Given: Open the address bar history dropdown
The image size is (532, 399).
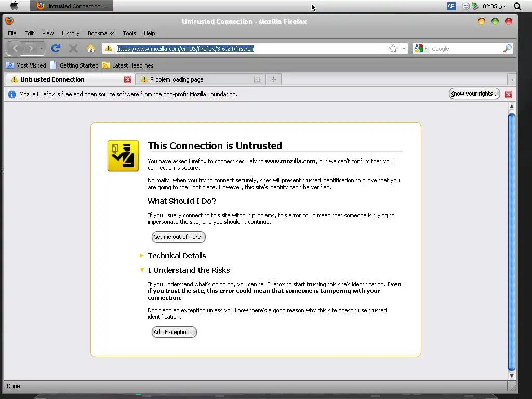Looking at the screenshot, I should tap(404, 48).
